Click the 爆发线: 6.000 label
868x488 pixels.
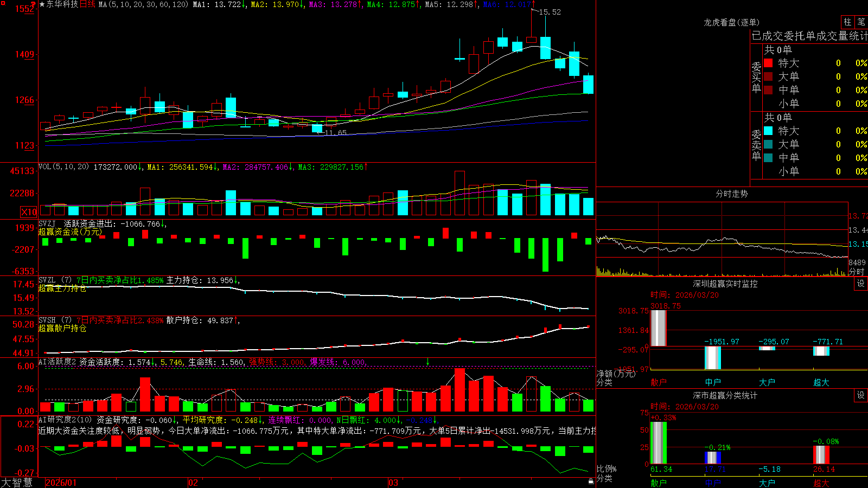(337, 362)
